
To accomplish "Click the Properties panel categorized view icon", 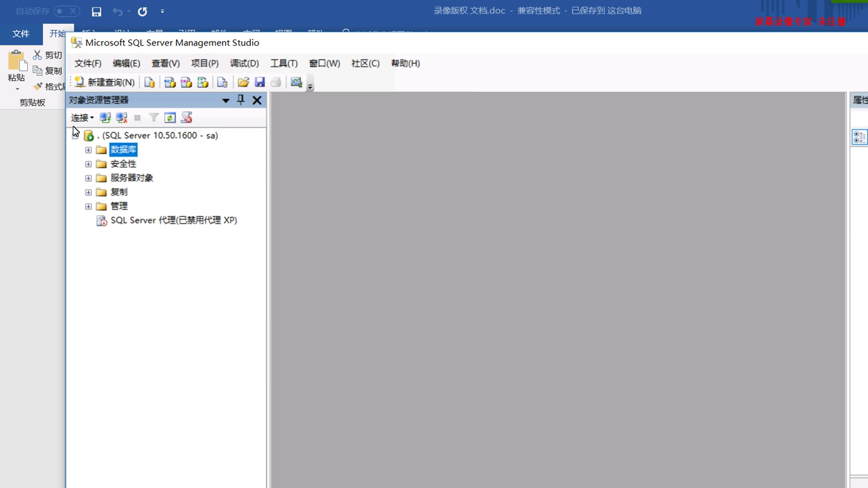I will click(x=859, y=137).
